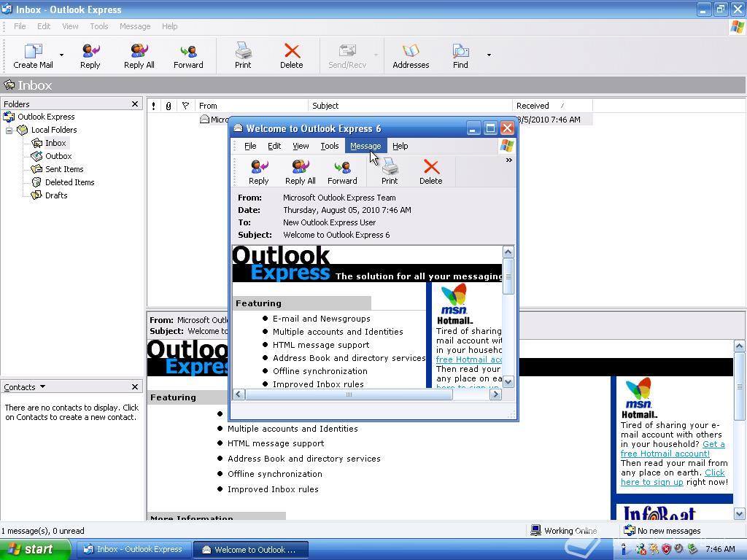This screenshot has height=560, width=747.
Task: Click preview pane scrollbar down arrow
Action: coord(740,514)
